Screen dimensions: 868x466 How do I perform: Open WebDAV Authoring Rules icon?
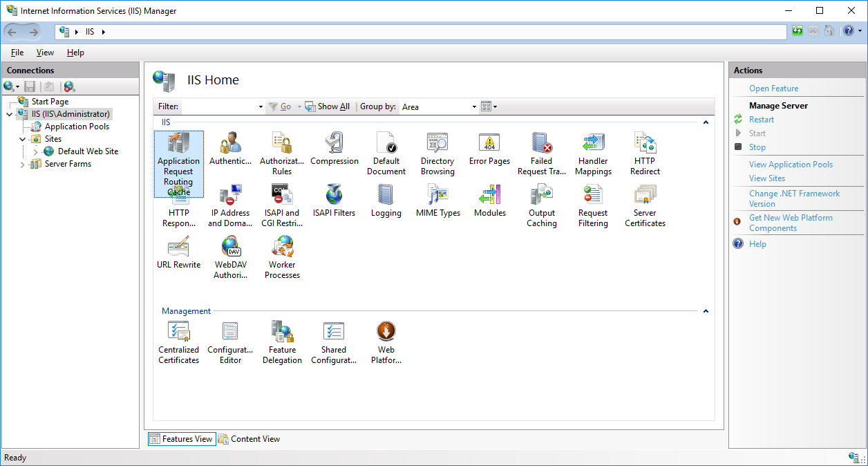click(x=231, y=257)
